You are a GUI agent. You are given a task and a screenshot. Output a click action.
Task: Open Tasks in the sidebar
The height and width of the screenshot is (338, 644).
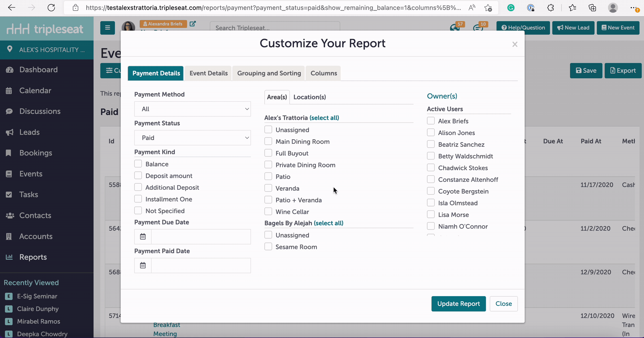coord(29,194)
